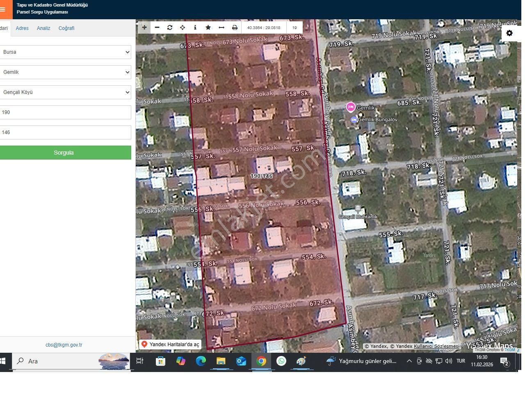Image resolution: width=525 pixels, height=420 pixels.
Task: Open map settings gear icon
Action: pyautogui.click(x=509, y=33)
